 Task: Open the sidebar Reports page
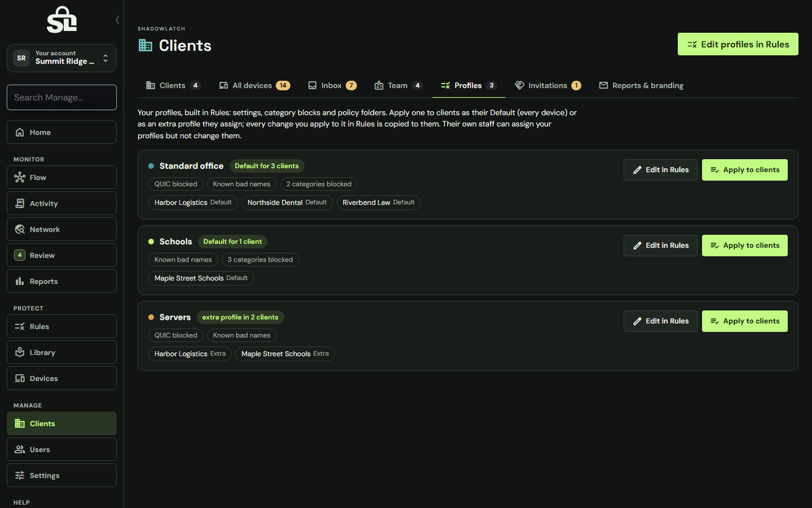point(61,281)
